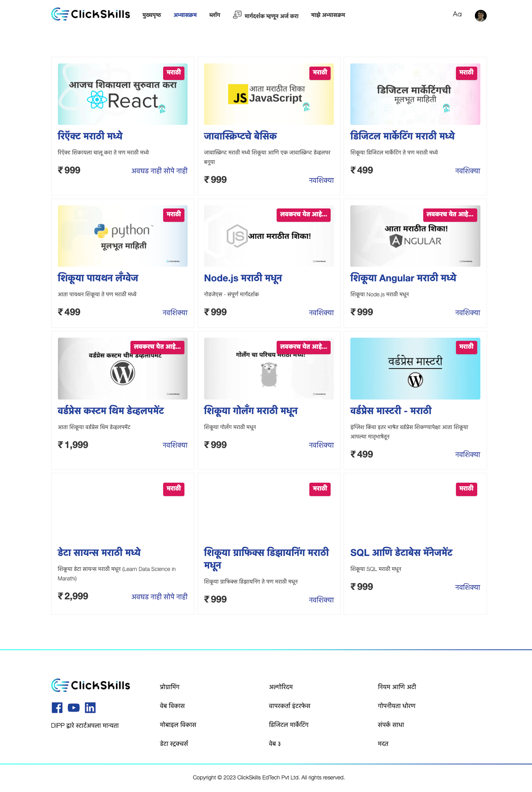The height and width of the screenshot is (792, 532).
Task: Go to माझे अभ्यासक्रम in the navbar
Action: pyautogui.click(x=327, y=15)
